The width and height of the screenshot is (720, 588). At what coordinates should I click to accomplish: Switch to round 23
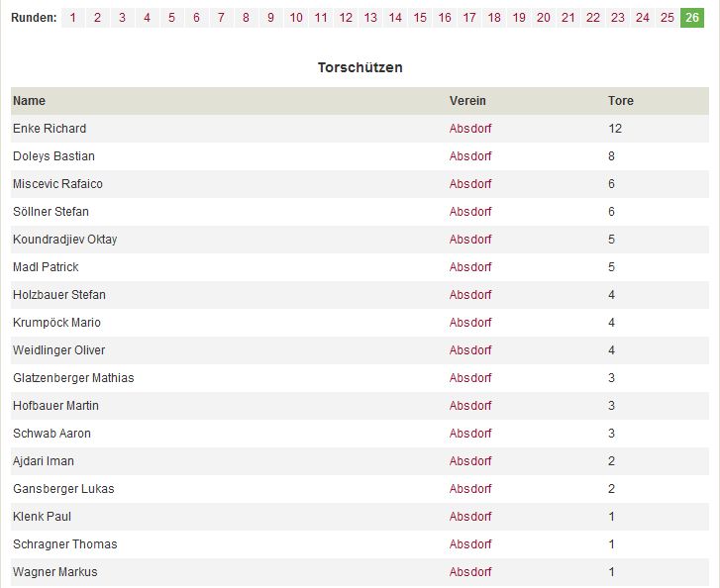coord(618,18)
